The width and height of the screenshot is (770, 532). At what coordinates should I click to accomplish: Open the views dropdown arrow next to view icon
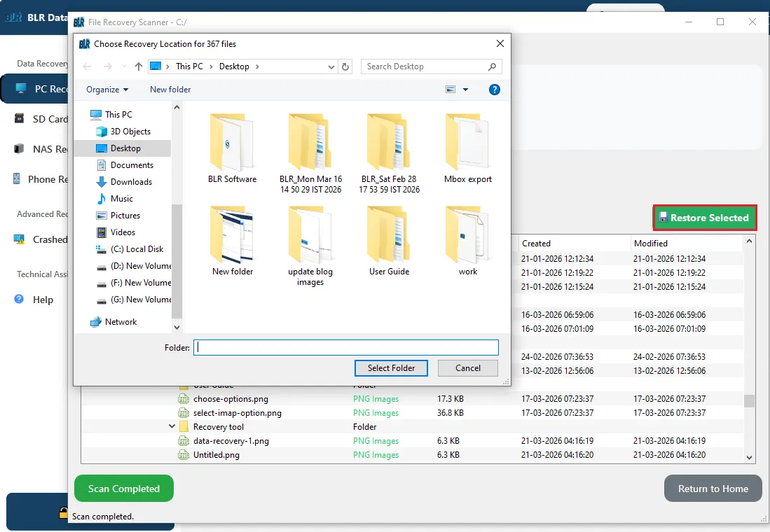point(467,90)
